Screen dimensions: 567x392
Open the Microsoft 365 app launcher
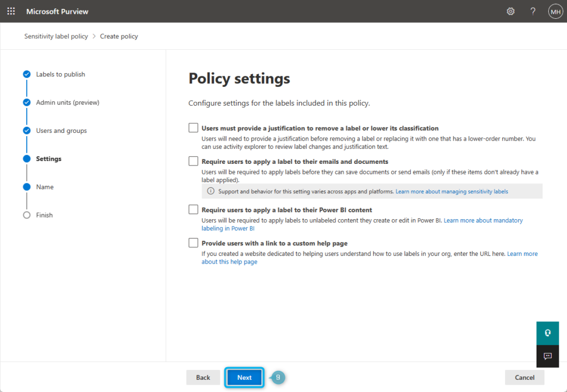pyautogui.click(x=11, y=11)
